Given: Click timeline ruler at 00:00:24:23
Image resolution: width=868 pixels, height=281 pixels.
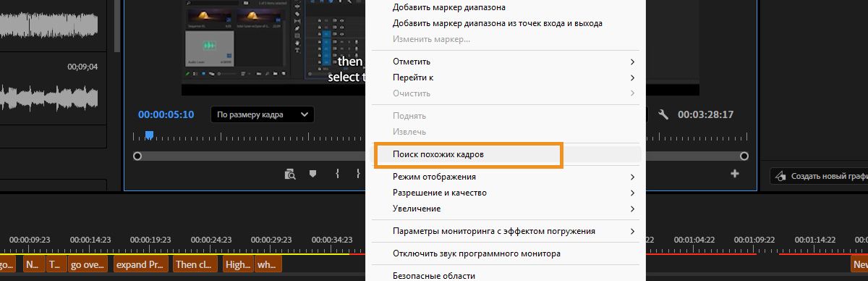Looking at the screenshot, I should (x=211, y=239).
